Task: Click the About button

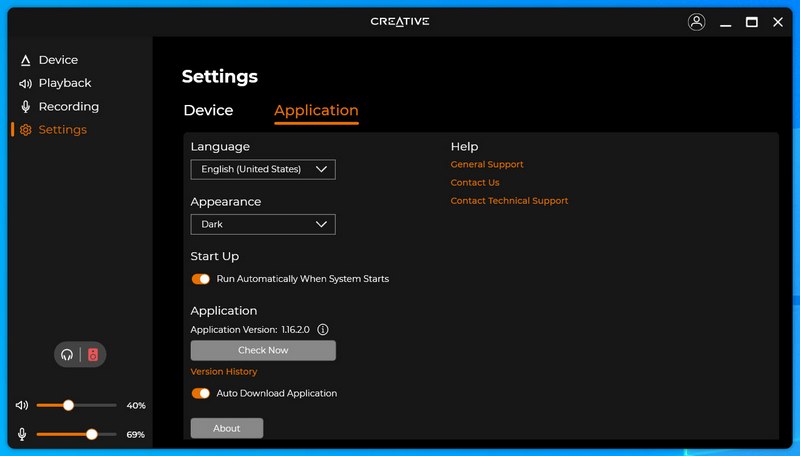Action: point(227,428)
